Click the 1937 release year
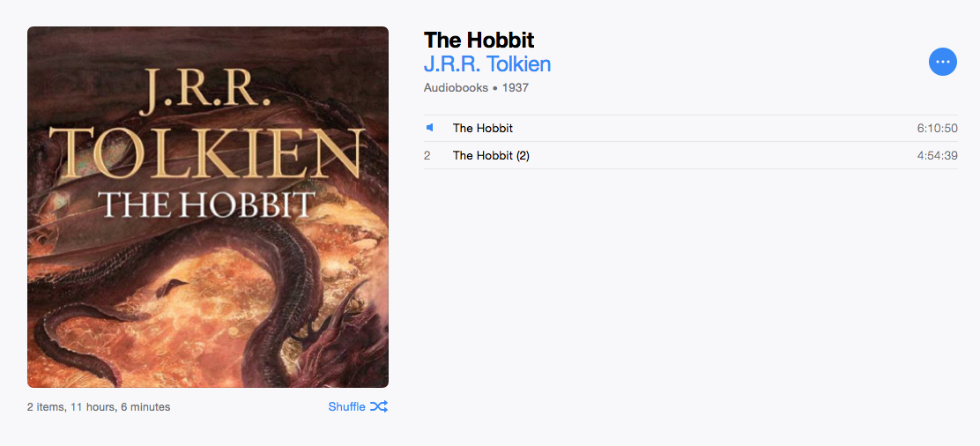 (515, 87)
